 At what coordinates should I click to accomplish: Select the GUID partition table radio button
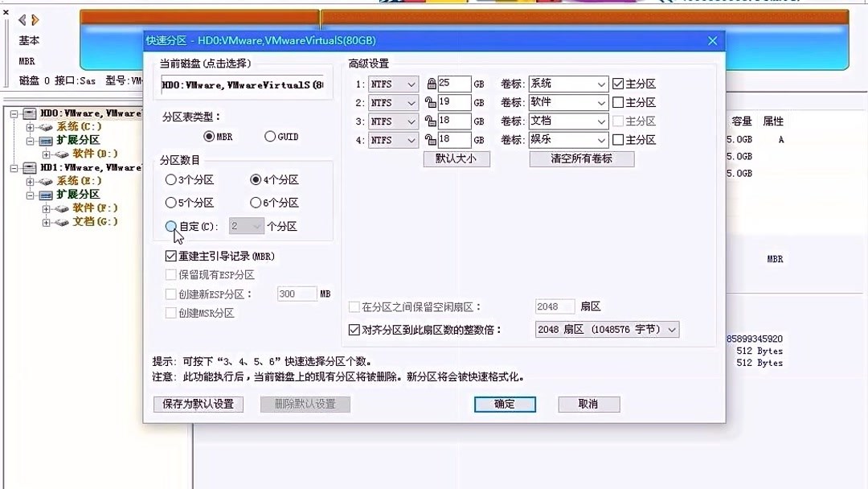click(270, 137)
